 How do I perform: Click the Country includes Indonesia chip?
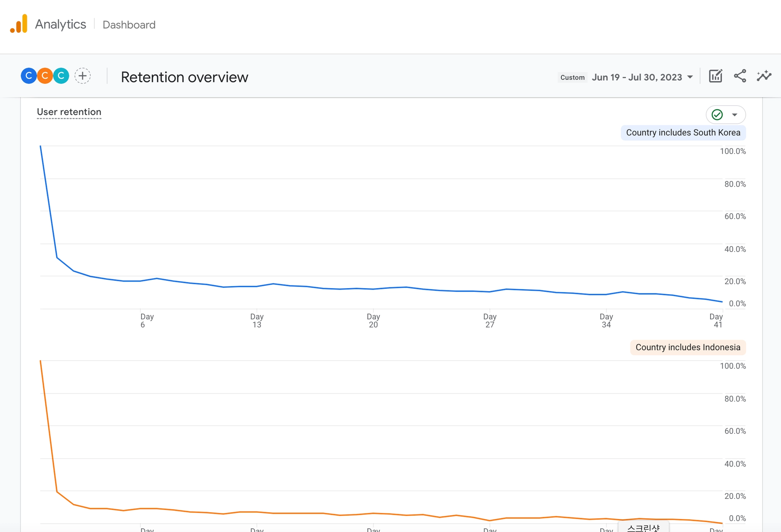click(688, 348)
